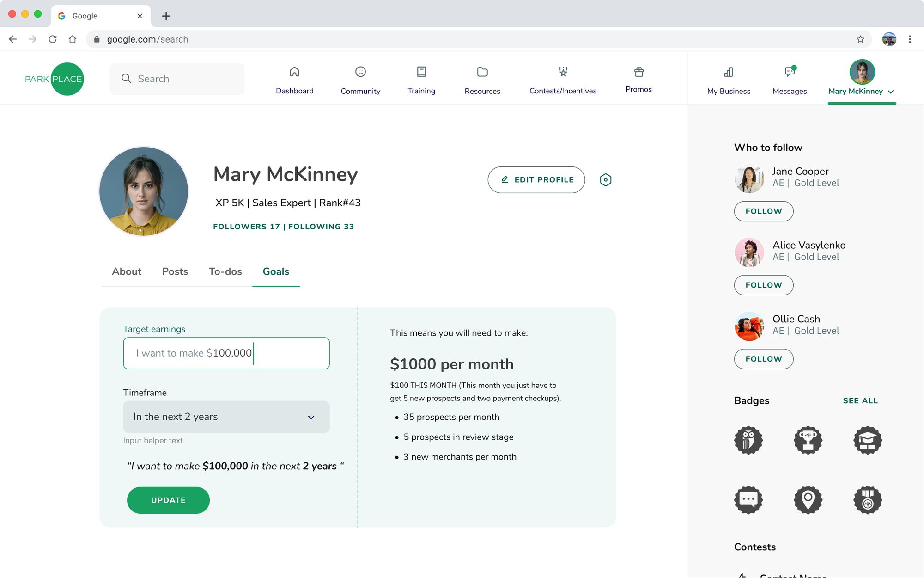924x578 pixels.
Task: Open the Training book icon
Action: [x=421, y=72]
